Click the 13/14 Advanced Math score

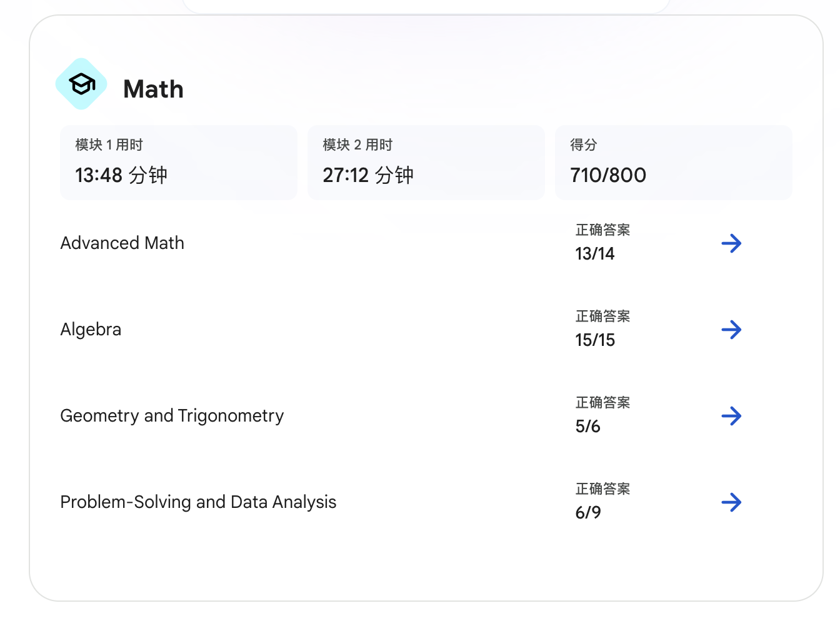pyautogui.click(x=595, y=254)
